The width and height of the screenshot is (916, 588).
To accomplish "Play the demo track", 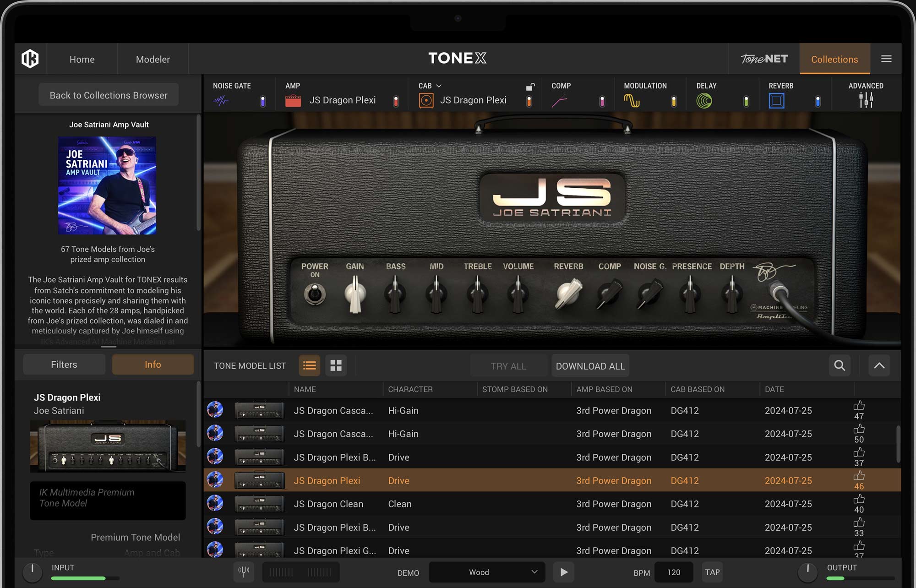I will click(x=563, y=572).
